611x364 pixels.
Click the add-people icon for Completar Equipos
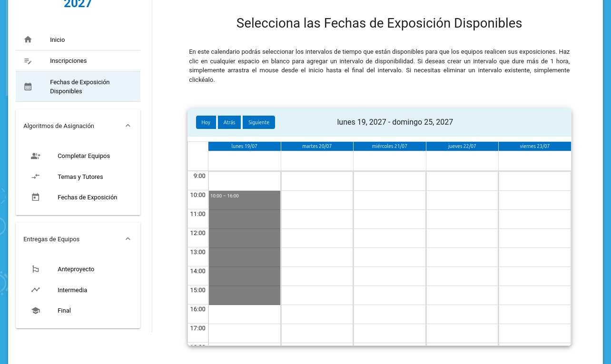(36, 156)
